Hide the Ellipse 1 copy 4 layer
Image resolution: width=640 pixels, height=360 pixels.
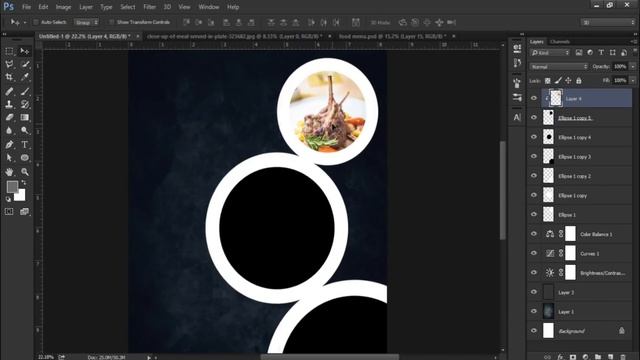(534, 137)
